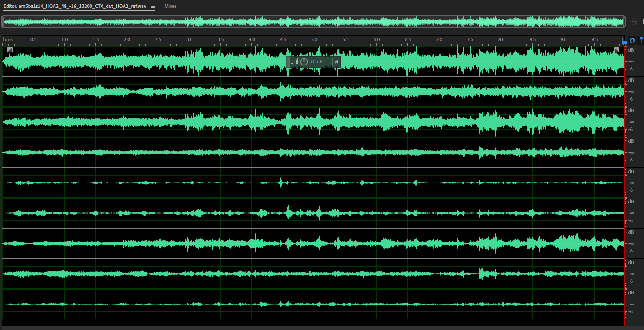This screenshot has height=330, width=644.
Task: Click the dB scale label of first channel
Action: [x=631, y=50]
